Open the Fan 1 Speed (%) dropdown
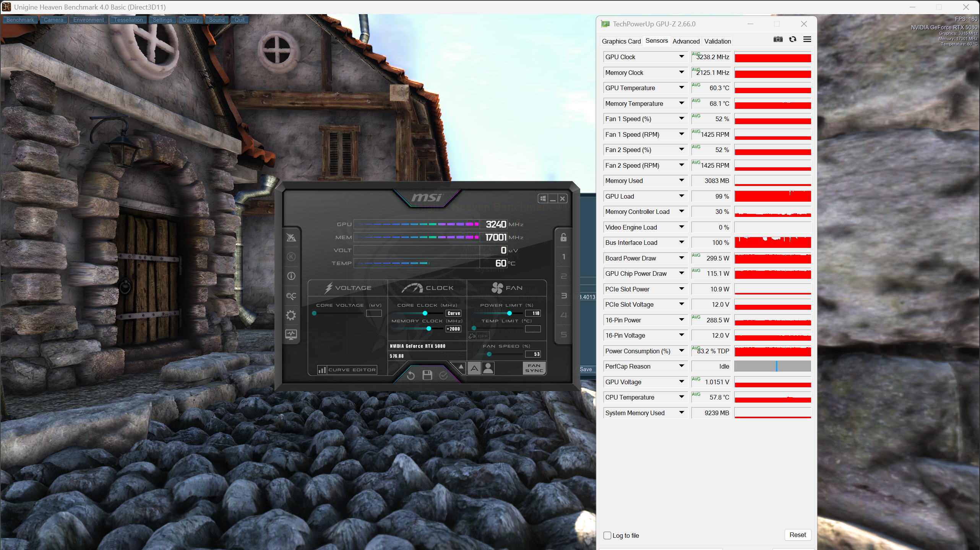 click(681, 119)
